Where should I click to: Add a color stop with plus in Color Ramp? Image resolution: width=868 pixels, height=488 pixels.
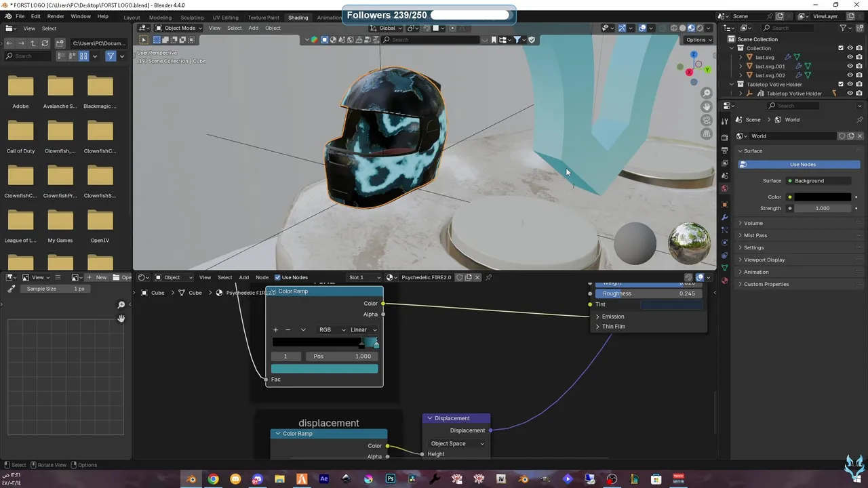pos(275,329)
